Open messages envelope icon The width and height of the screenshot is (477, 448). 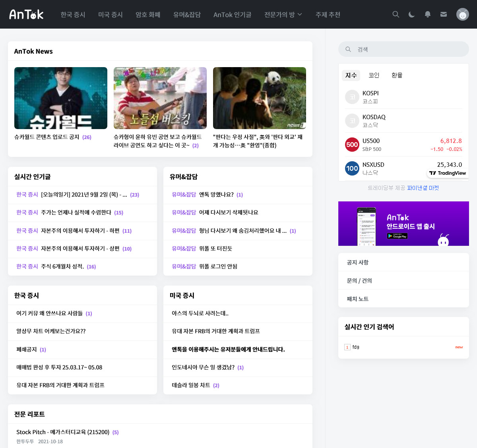coord(444,14)
